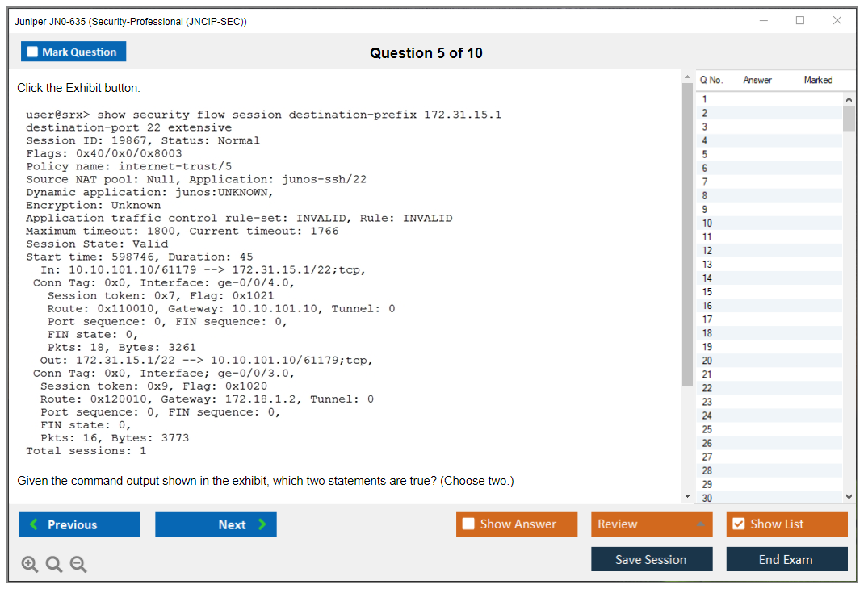Enable the Show Answer checkbox
This screenshot has width=868, height=593.
click(x=469, y=524)
